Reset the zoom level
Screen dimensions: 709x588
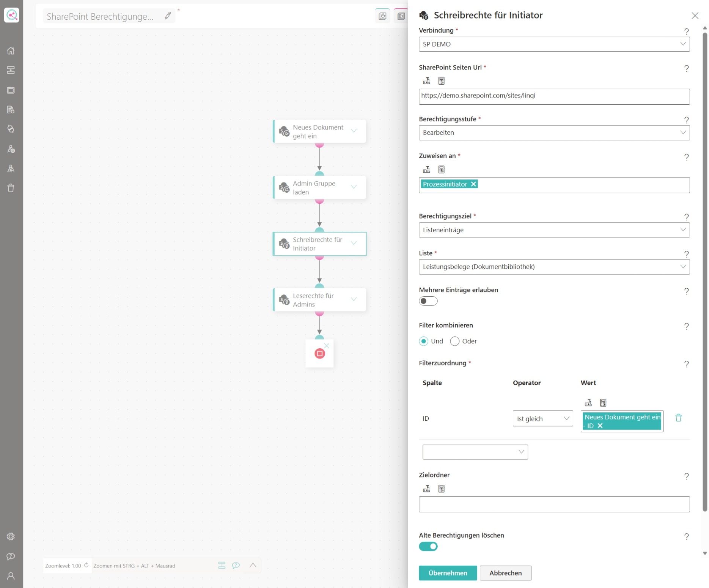(x=86, y=565)
